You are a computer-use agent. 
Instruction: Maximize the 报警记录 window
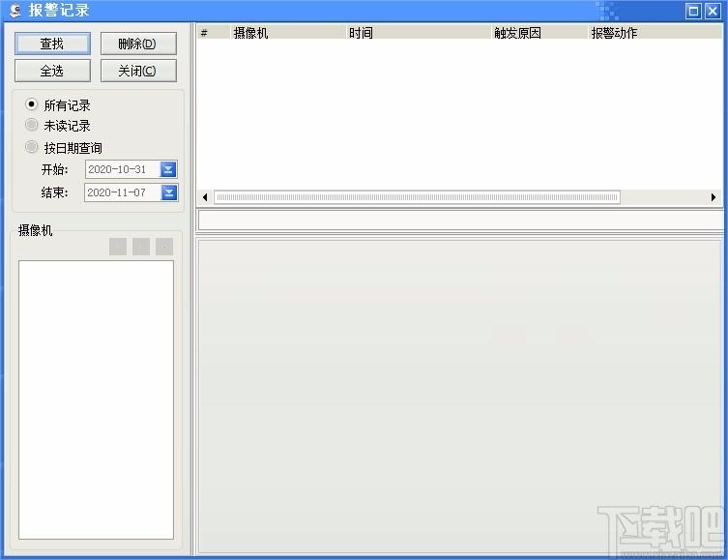[x=693, y=11]
